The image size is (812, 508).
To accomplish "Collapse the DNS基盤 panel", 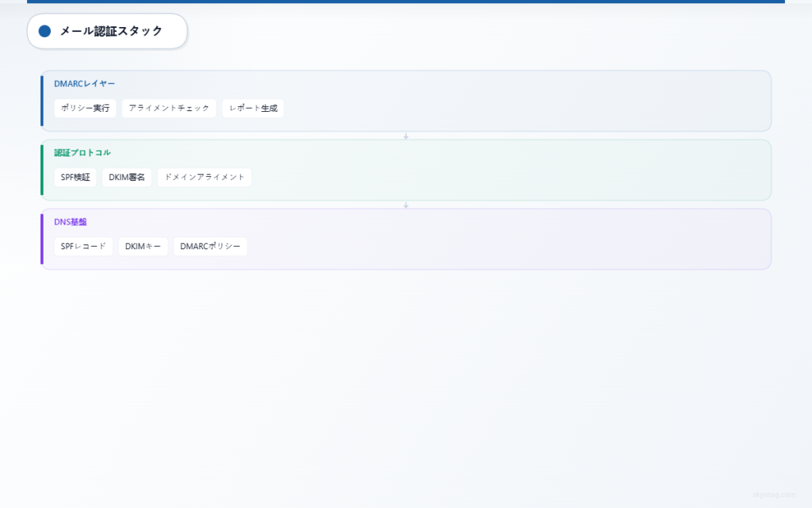I will [x=476, y=239].
